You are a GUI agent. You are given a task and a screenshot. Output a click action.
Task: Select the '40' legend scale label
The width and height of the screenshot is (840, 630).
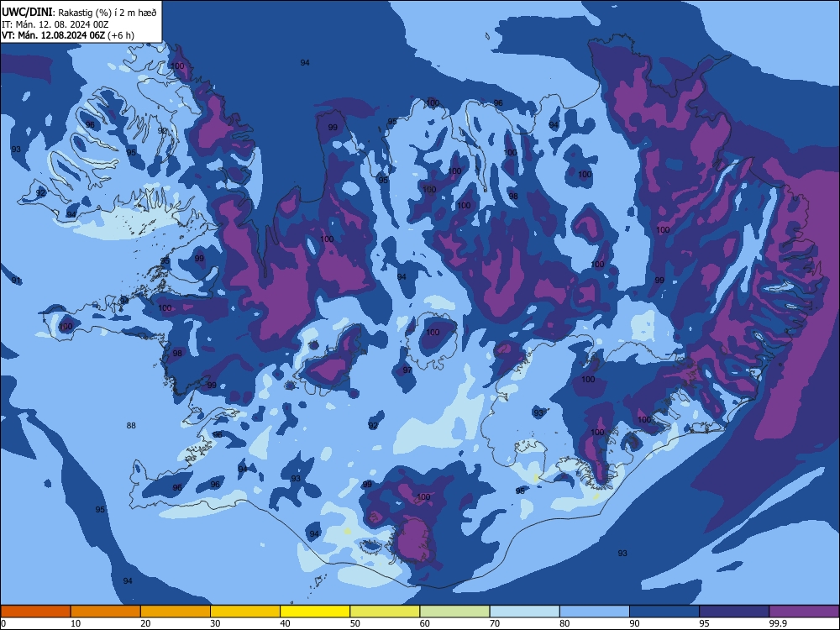[x=285, y=623]
